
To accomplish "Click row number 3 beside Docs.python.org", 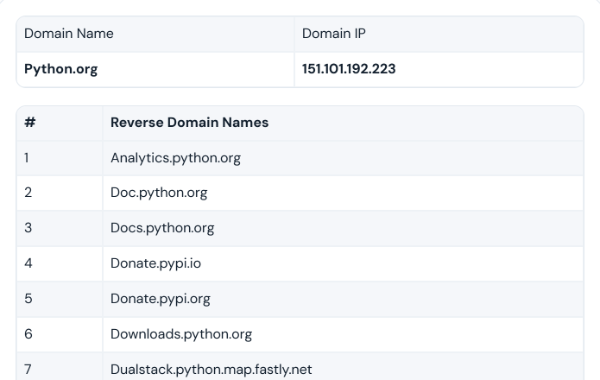I will [28, 228].
